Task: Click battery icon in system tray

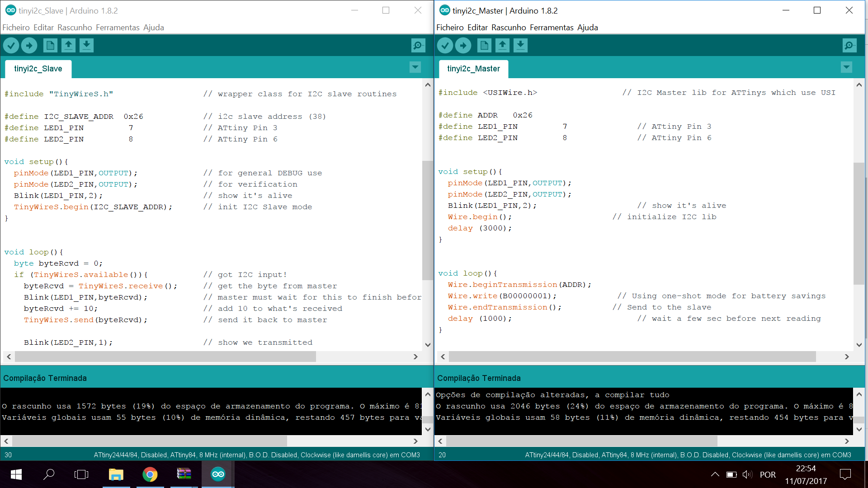Action: click(731, 474)
